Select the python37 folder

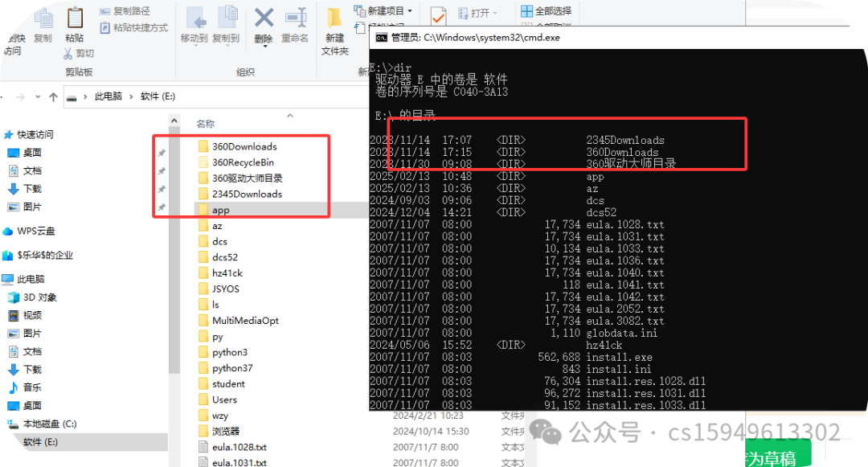(x=232, y=368)
